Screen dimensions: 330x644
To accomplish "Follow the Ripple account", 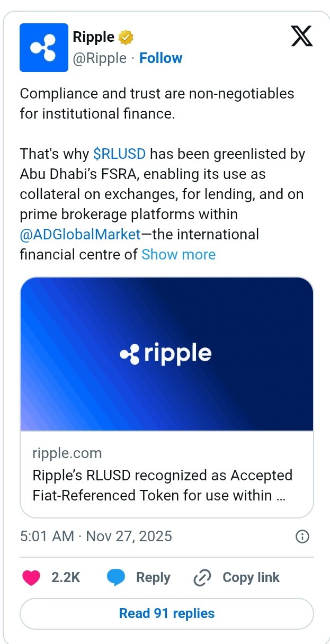I will pyautogui.click(x=160, y=58).
